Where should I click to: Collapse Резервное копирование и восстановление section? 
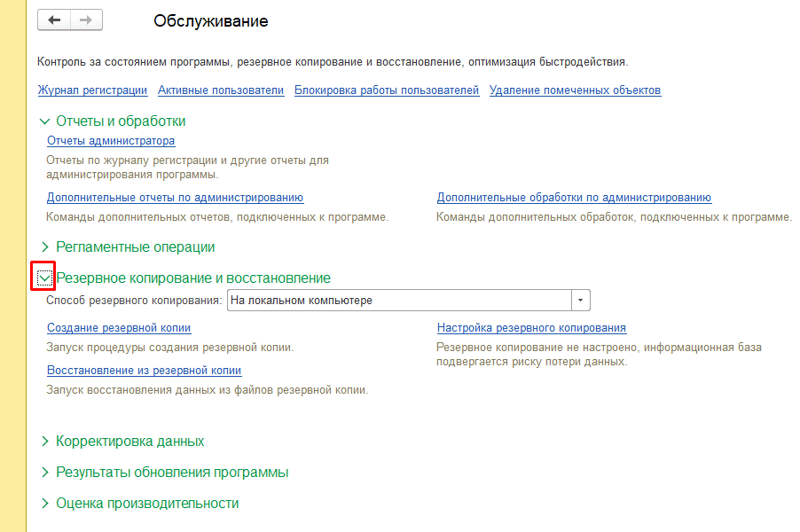(x=44, y=278)
